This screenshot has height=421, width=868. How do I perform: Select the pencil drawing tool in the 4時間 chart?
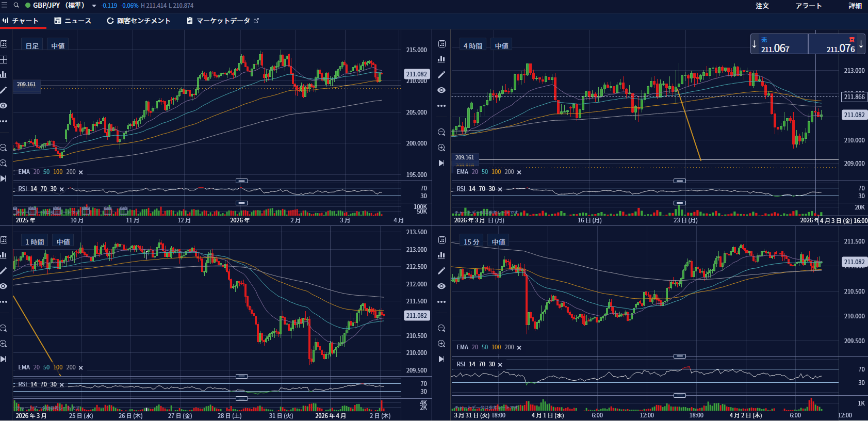[441, 75]
